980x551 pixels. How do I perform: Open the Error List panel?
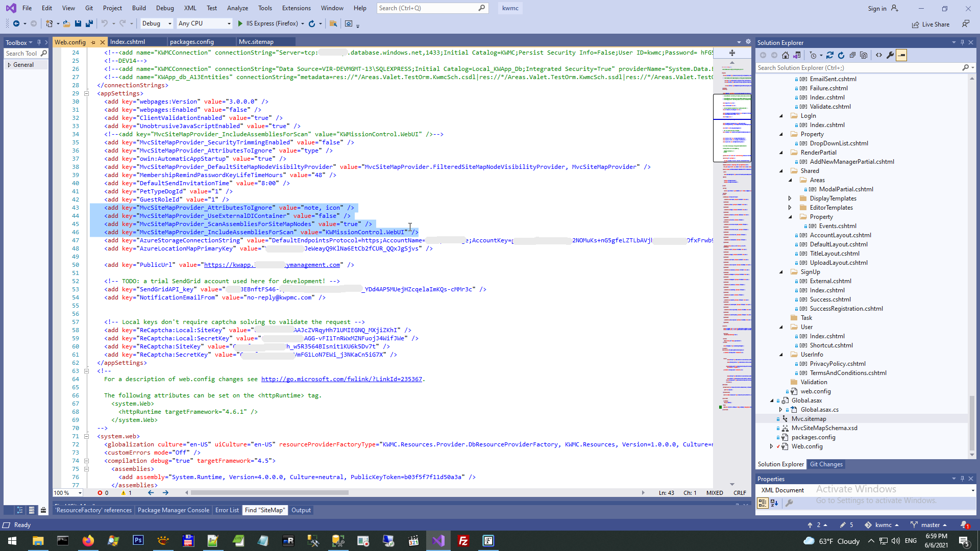(x=227, y=510)
